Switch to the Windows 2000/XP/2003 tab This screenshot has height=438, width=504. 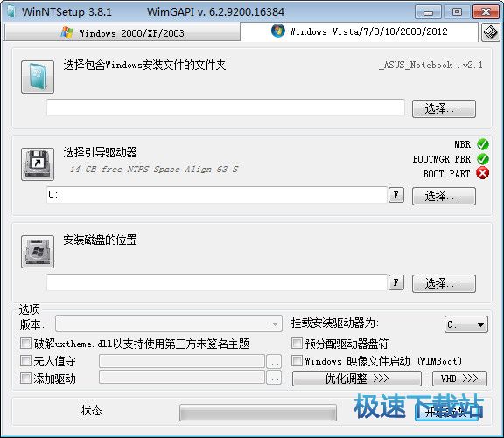pyautogui.click(x=122, y=32)
